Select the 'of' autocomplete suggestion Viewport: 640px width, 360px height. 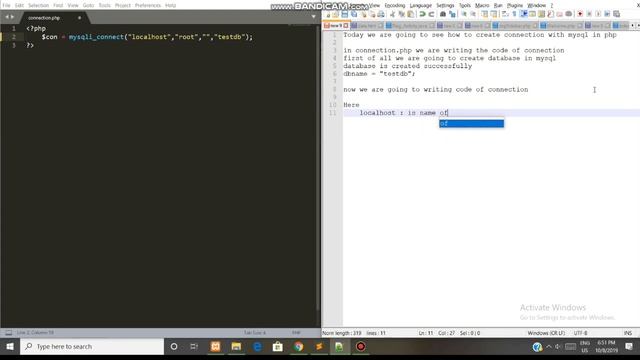[471, 124]
